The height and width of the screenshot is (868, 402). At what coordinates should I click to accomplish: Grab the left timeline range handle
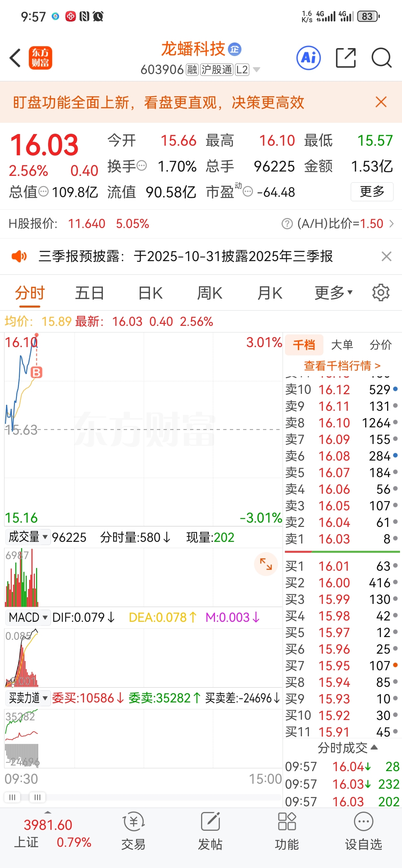(12, 797)
